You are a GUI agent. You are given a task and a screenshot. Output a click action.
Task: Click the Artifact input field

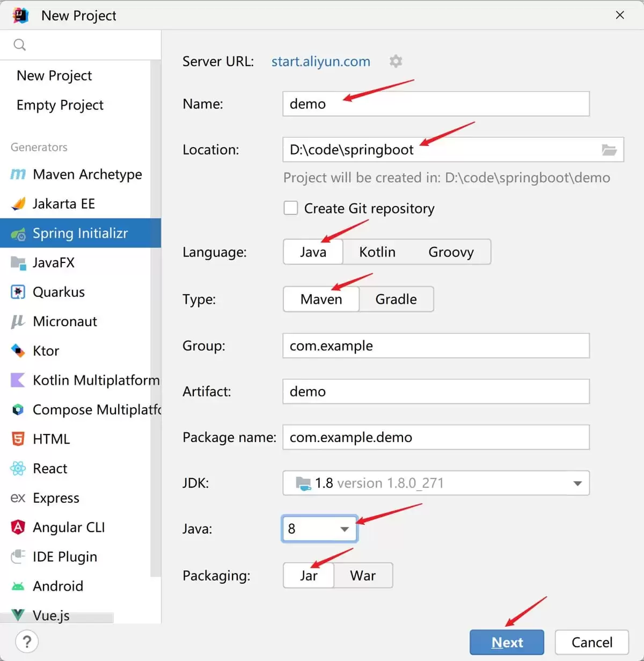[436, 392]
